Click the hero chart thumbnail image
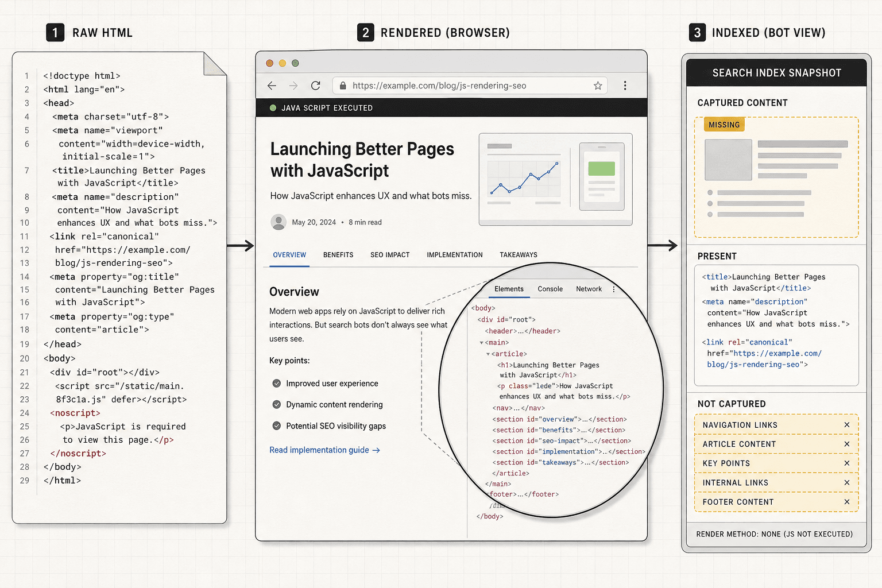 (x=555, y=179)
